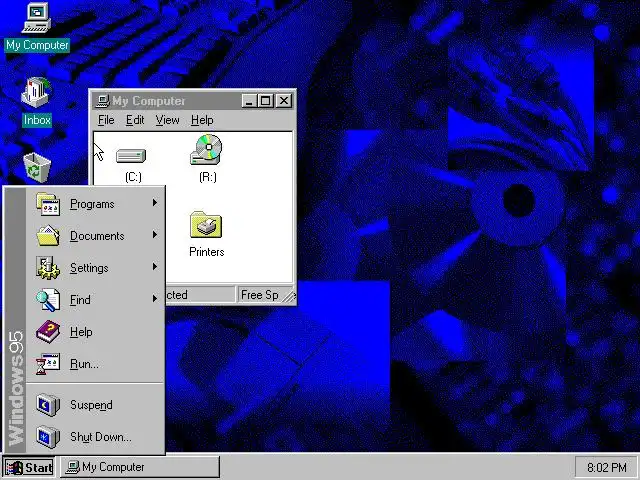Viewport: 640px width, 480px height.
Task: Click the Start button
Action: [x=29, y=467]
